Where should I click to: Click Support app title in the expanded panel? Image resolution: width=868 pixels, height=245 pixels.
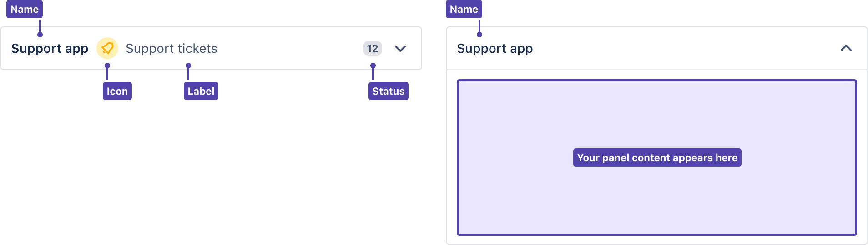495,48
